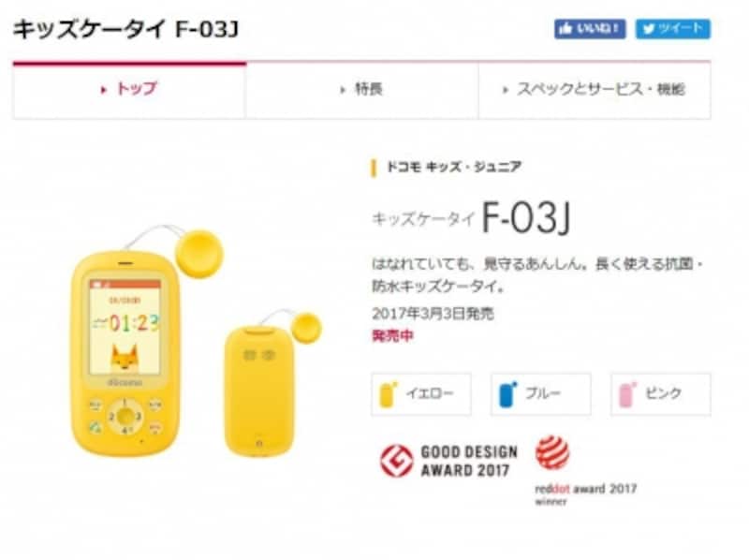The width and height of the screenshot is (749, 560).
Task: Click the yellow phone icon in イエロー
Action: pyautogui.click(x=388, y=394)
